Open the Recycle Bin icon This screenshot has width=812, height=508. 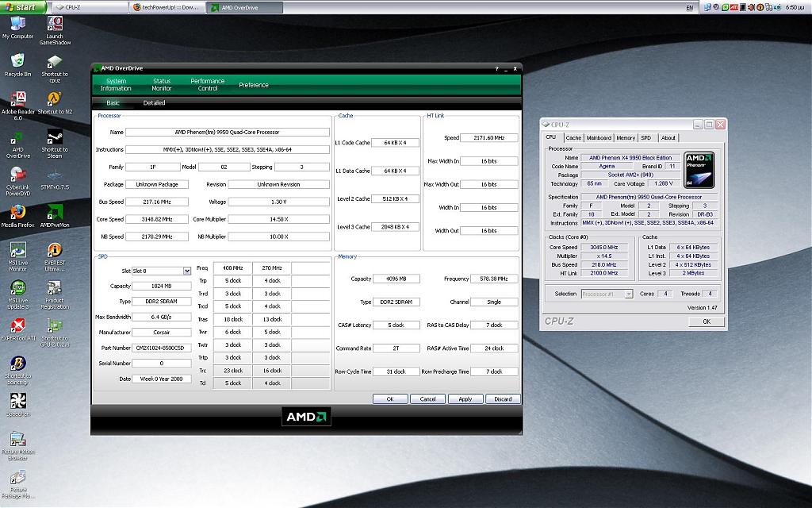(x=17, y=65)
